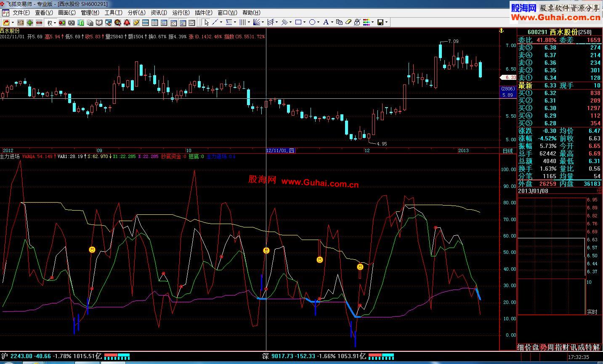Expand the rectangle shape tool dropdown arrow
Viewport: 603px width, 364px height.
click(x=305, y=22)
